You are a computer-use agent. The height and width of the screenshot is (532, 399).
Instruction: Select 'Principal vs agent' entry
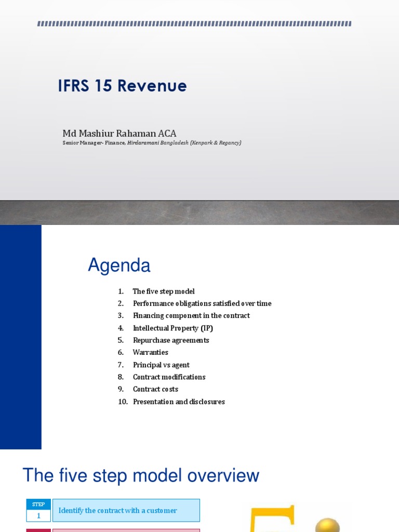pyautogui.click(x=161, y=365)
